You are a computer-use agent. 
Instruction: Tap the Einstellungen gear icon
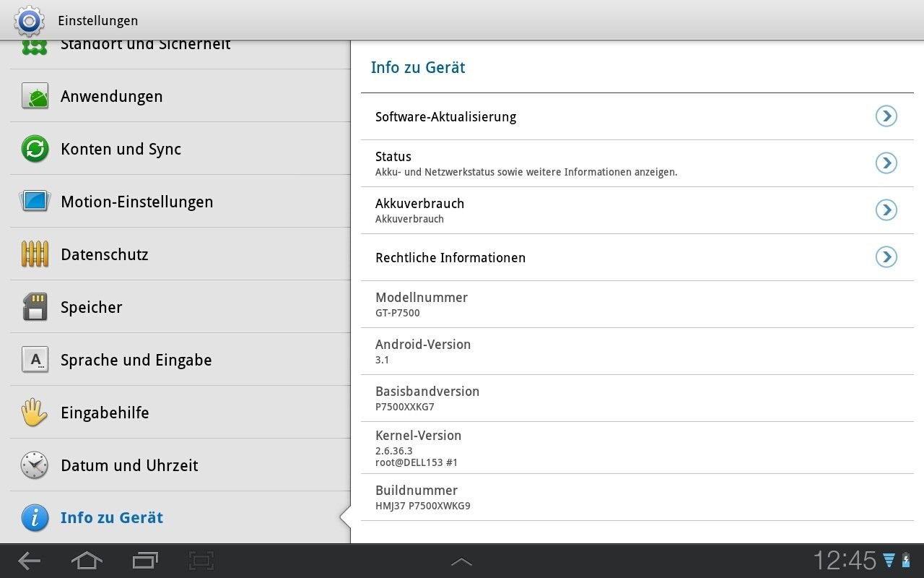click(29, 21)
